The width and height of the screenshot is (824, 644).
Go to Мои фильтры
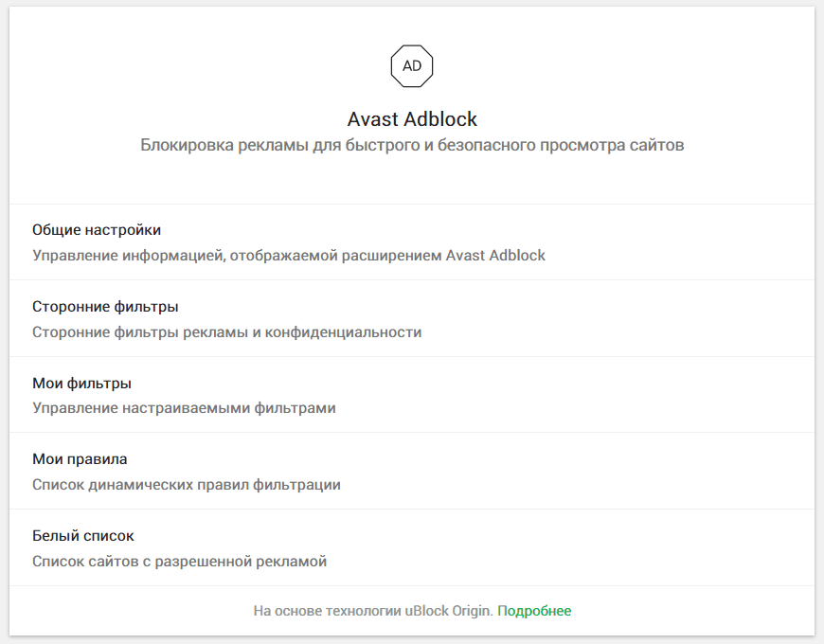click(x=81, y=384)
